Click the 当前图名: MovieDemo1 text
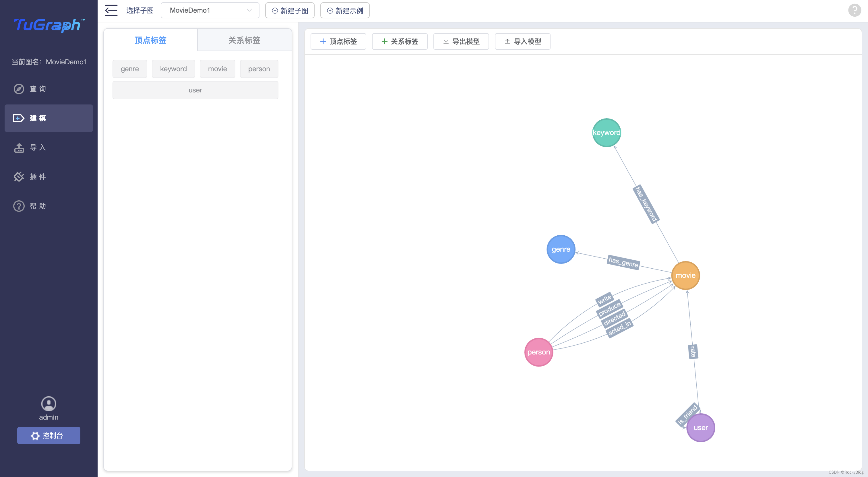 (49, 62)
